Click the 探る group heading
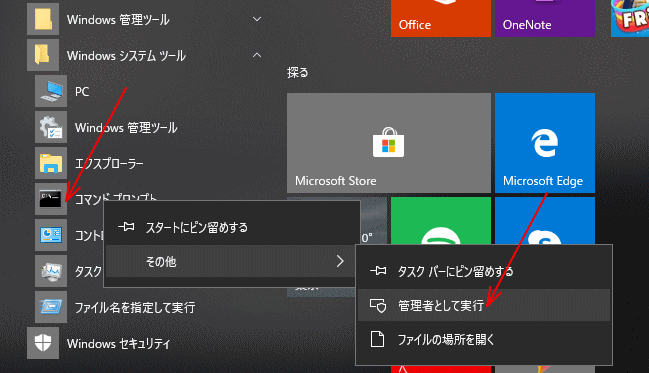Image resolution: width=649 pixels, height=373 pixels. [298, 72]
